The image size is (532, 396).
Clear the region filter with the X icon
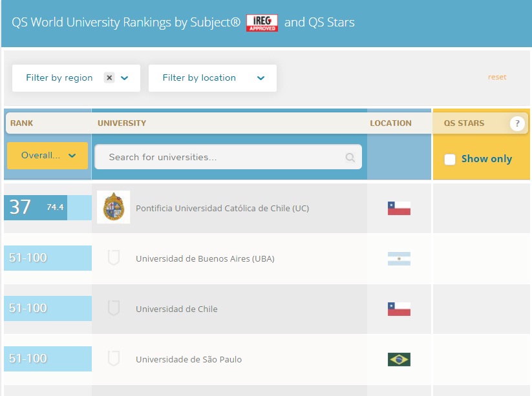point(109,78)
